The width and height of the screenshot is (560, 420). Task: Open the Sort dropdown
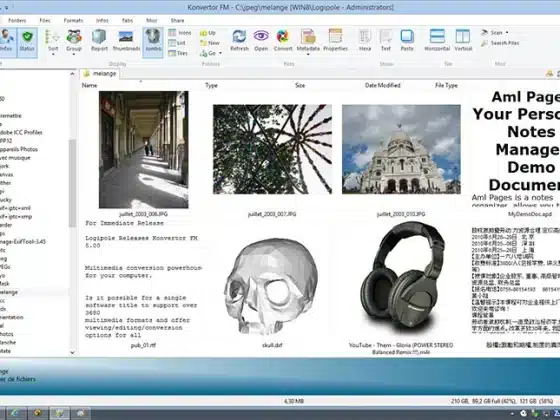click(53, 43)
